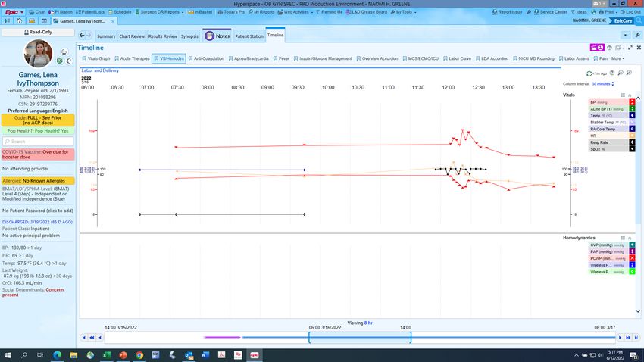Click the patient search box
Screen dimensions: 644x362
click(x=38, y=141)
